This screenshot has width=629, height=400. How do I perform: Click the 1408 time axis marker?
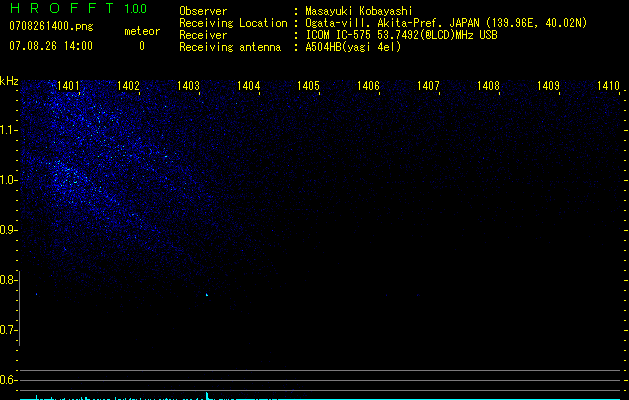[x=488, y=86]
